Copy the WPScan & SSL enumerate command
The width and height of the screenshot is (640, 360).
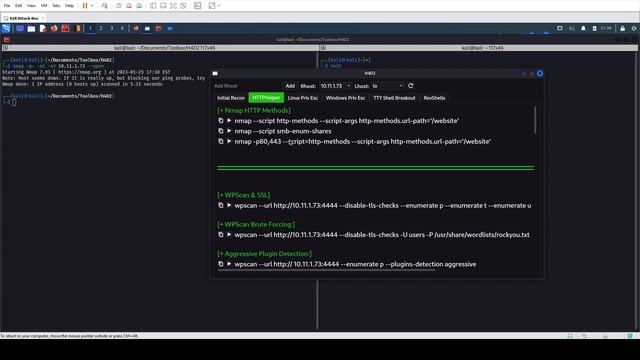221,205
